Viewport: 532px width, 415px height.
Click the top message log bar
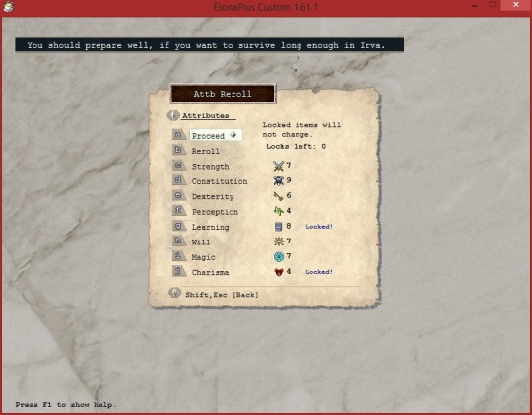209,44
